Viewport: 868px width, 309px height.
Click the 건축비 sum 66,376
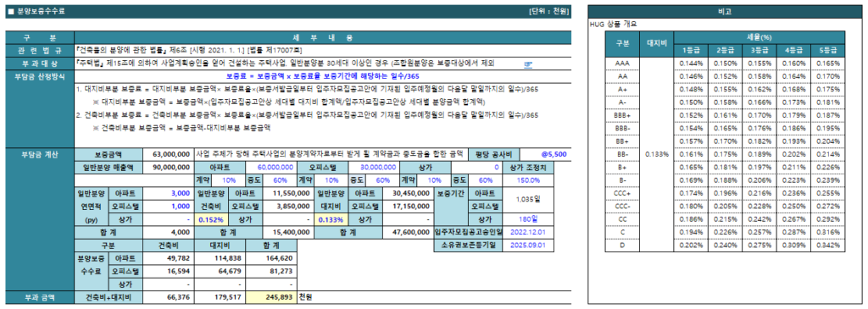(x=169, y=297)
